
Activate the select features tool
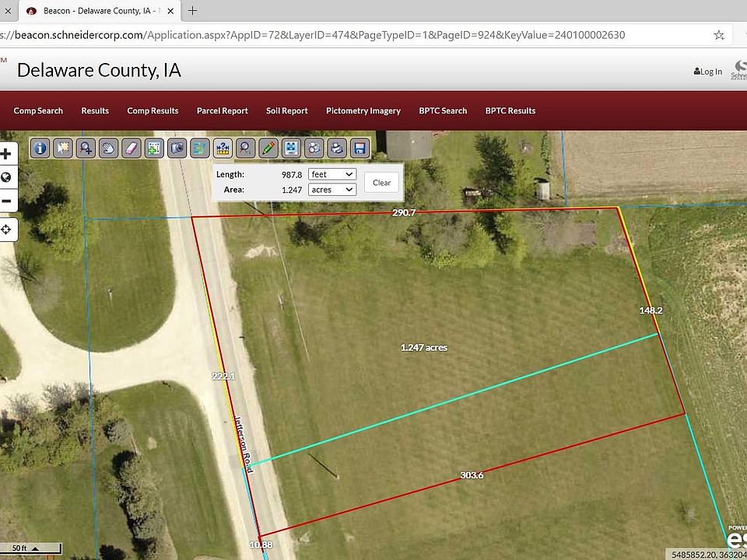(x=63, y=148)
